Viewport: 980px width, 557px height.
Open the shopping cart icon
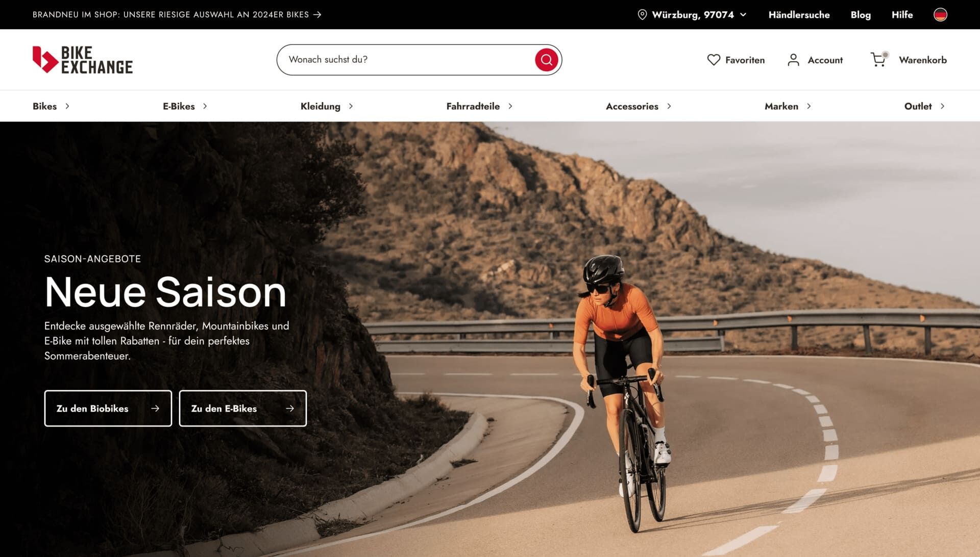point(878,59)
